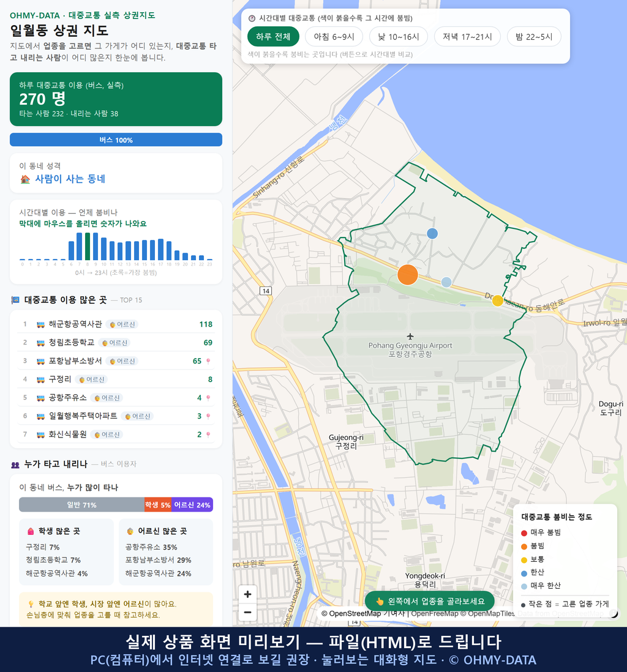Click the Pohang Gyeongju Airport map label

410,349
